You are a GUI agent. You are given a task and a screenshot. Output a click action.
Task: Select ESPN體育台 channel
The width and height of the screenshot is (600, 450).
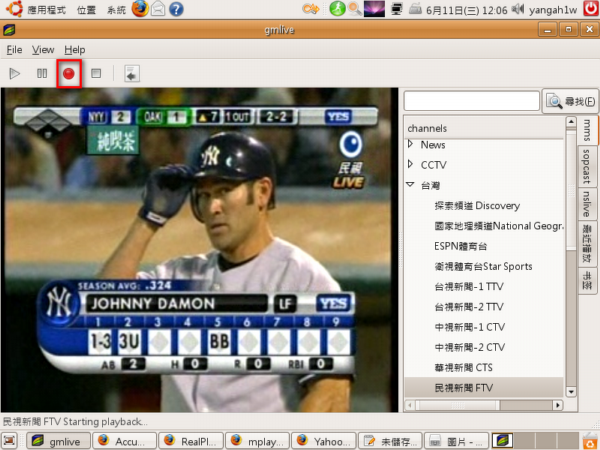pyautogui.click(x=460, y=246)
